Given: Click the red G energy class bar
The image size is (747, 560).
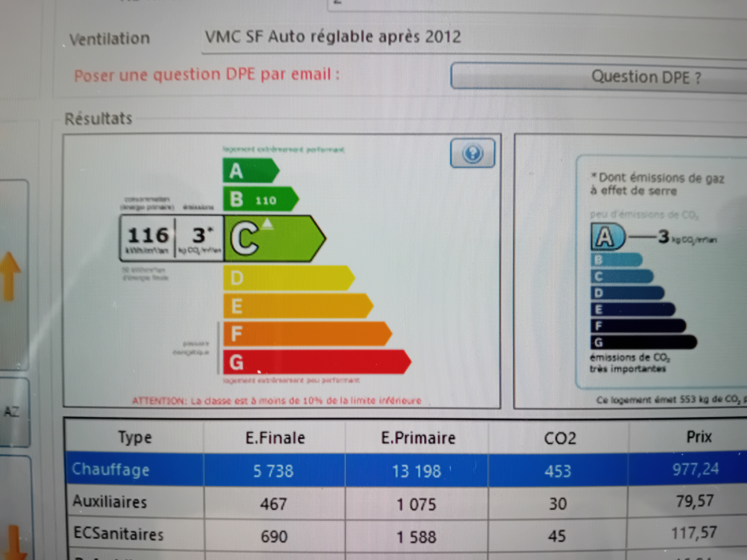Looking at the screenshot, I should 317,362.
